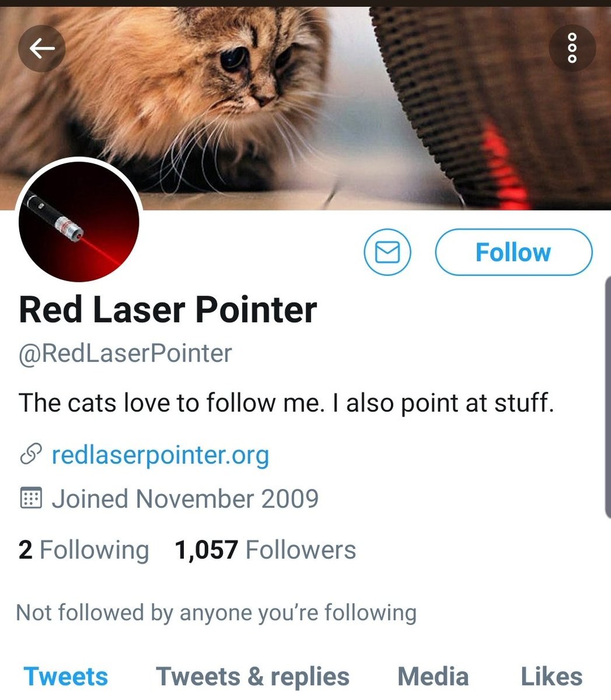Screen dimensions: 611x700
Task: Open the Tweets & replies tab
Action: pos(253,677)
